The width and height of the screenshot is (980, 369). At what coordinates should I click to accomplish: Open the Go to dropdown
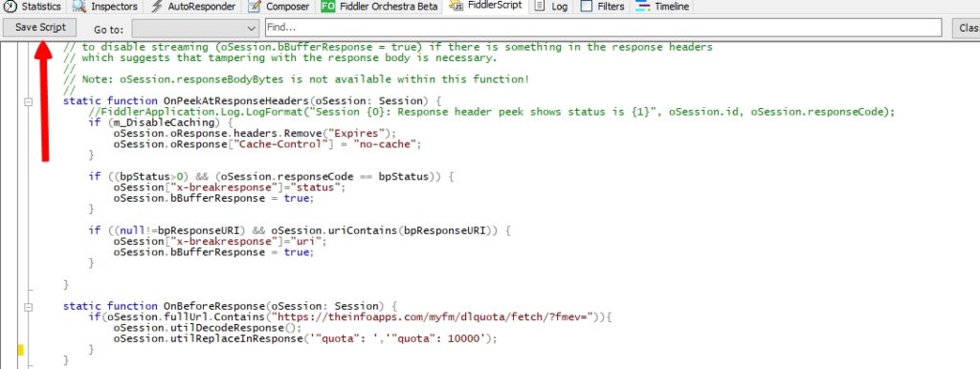pos(195,28)
